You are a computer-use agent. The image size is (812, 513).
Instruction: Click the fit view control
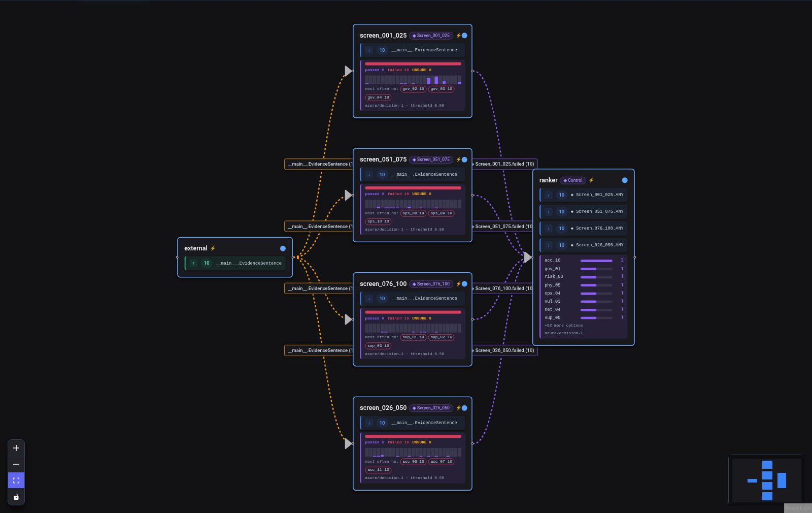(16, 480)
